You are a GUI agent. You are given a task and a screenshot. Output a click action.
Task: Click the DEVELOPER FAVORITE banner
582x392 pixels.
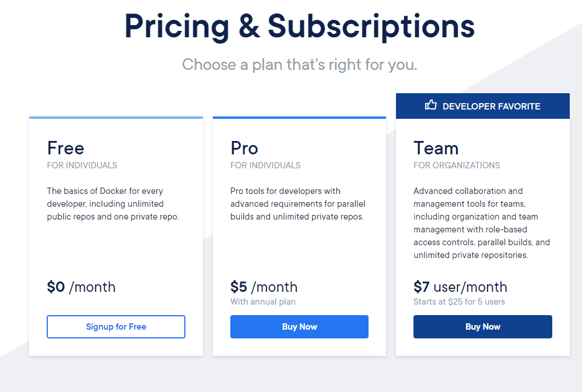click(483, 105)
